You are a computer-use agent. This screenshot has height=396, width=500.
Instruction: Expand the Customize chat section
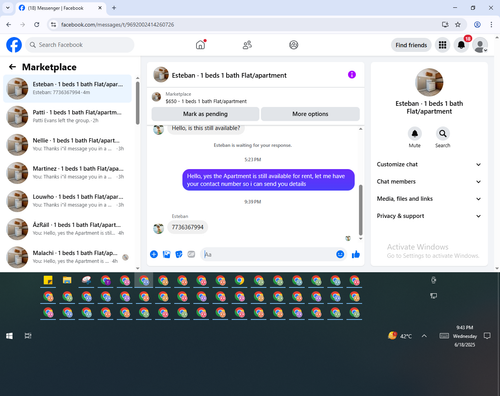(429, 164)
